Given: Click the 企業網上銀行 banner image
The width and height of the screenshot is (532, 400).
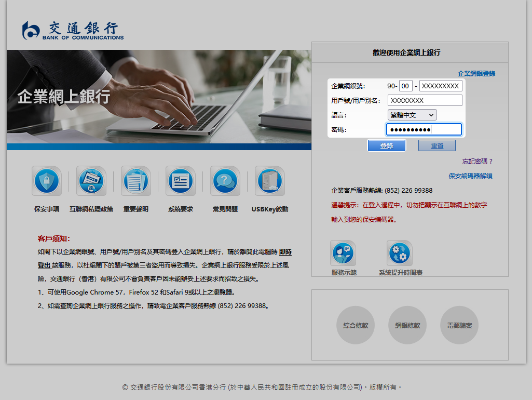Looking at the screenshot, I should (159, 100).
